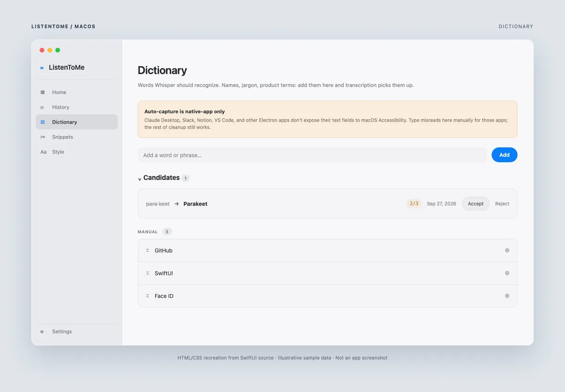
Task: Click the Auto-capture is native-app only heading
Action: [185, 112]
